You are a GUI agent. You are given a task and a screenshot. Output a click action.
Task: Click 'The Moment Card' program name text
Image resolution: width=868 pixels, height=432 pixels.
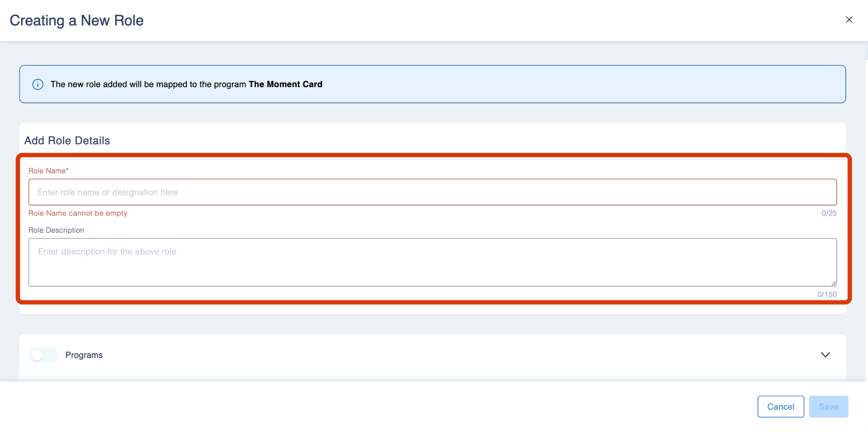pos(285,84)
